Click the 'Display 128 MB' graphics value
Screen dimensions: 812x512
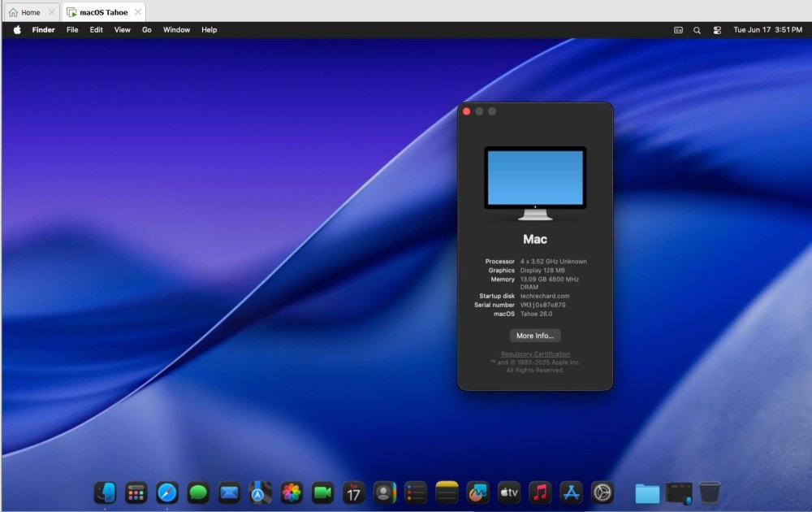click(x=542, y=270)
